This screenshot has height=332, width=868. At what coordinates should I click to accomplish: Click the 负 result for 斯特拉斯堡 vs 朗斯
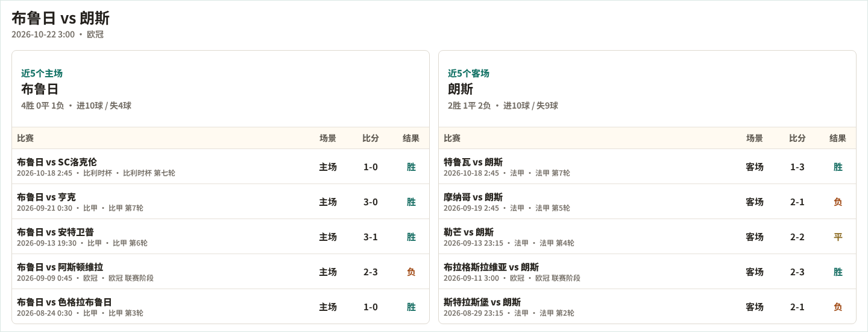tap(838, 307)
